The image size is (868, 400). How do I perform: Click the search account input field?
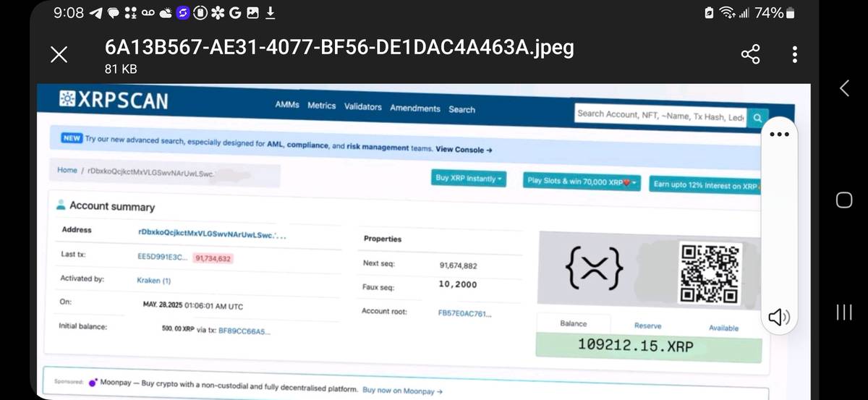click(x=660, y=114)
